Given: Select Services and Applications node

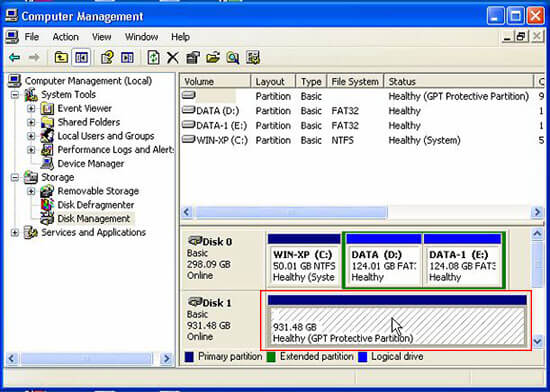Looking at the screenshot, I should 93,232.
